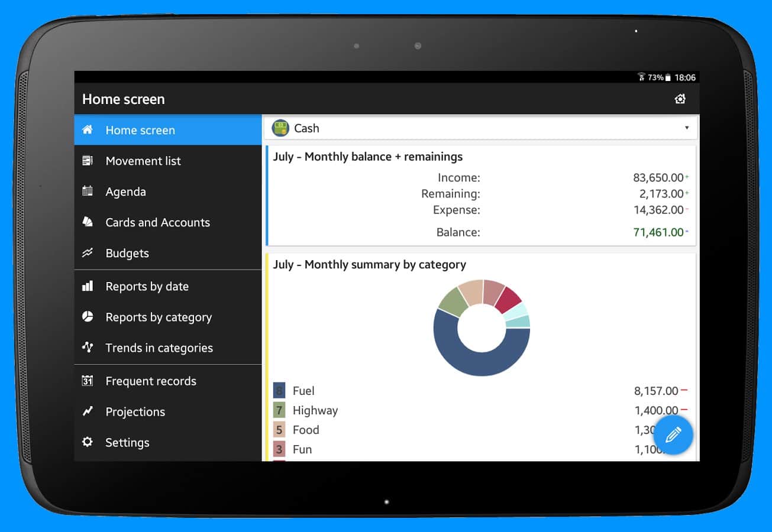772x532 pixels.
Task: Click the Budgets icon in sidebar
Action: click(x=88, y=253)
